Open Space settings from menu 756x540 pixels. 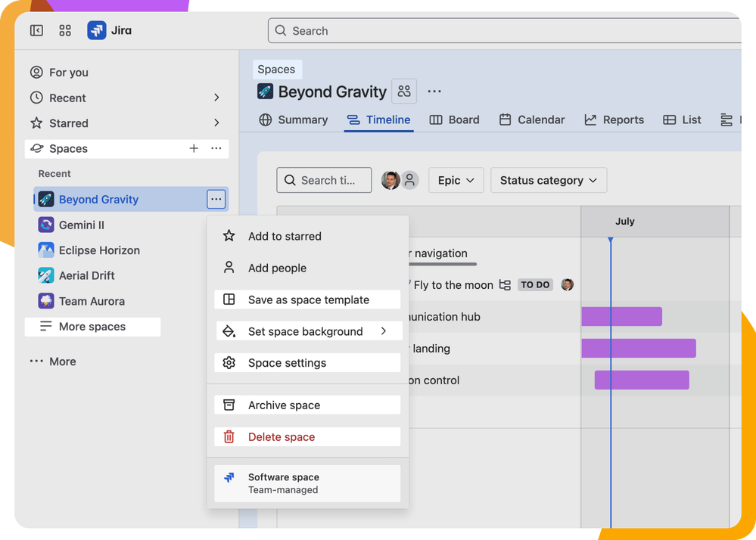307,363
